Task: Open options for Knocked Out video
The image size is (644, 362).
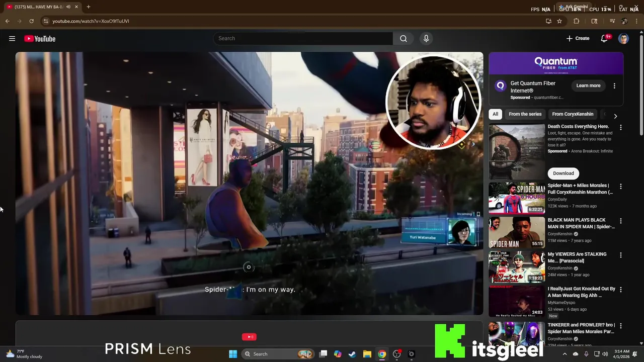Action: point(620,290)
